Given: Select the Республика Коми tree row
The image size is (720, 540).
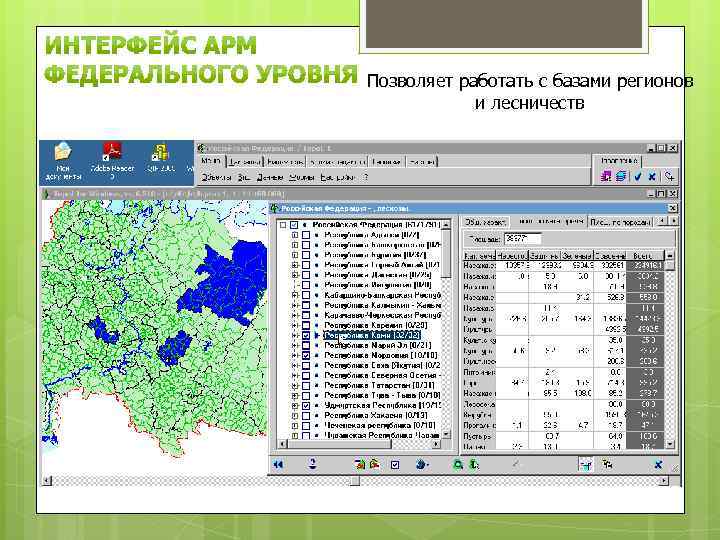Looking at the screenshot, I should point(372,335).
